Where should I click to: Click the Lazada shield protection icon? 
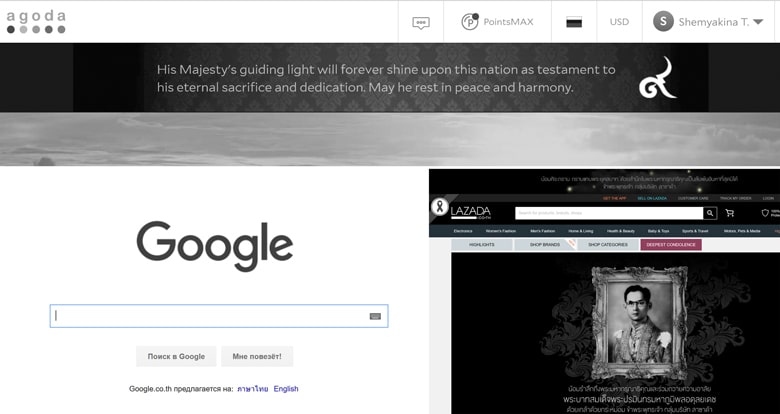coord(765,213)
